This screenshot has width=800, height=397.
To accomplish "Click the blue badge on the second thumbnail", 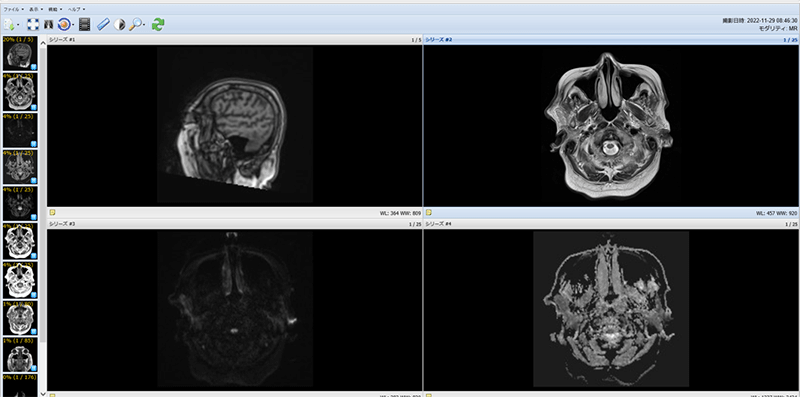I will 33,107.
